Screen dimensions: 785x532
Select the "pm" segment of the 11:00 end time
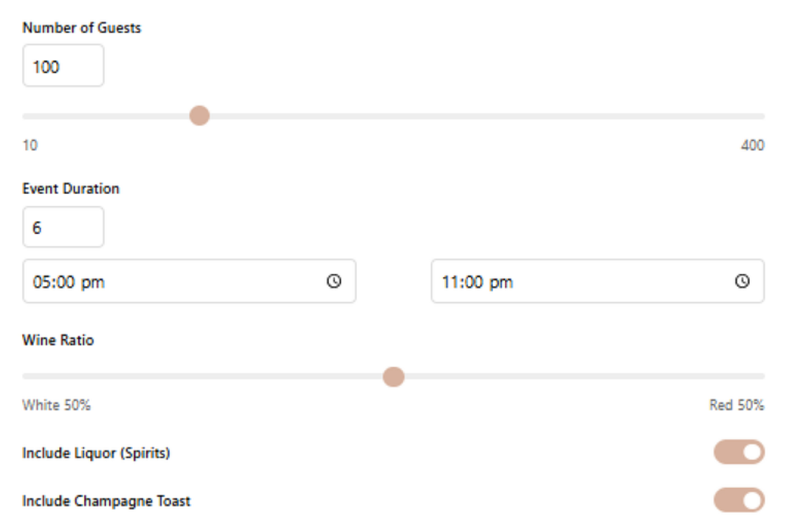point(501,283)
